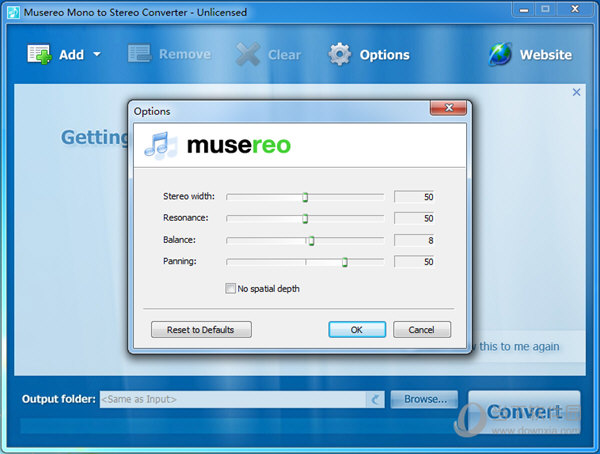This screenshot has width=600, height=454.
Task: Click Reset to Defaults button
Action: 201,330
